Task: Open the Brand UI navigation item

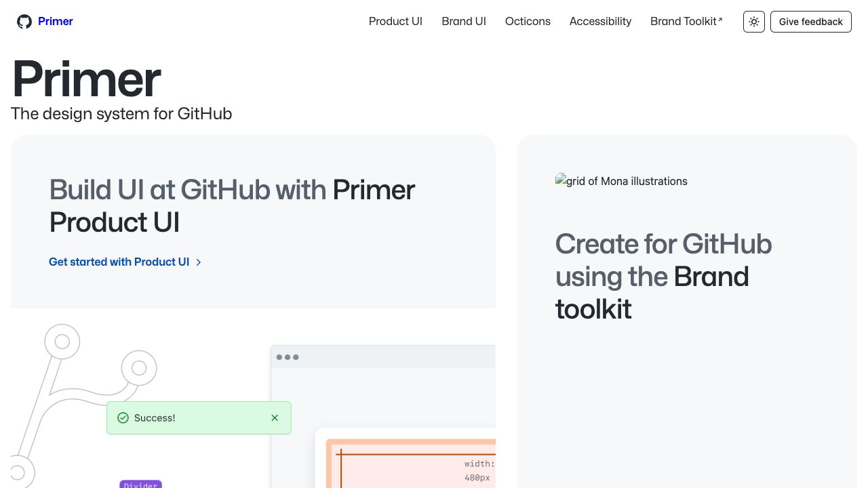Action: coord(464,21)
